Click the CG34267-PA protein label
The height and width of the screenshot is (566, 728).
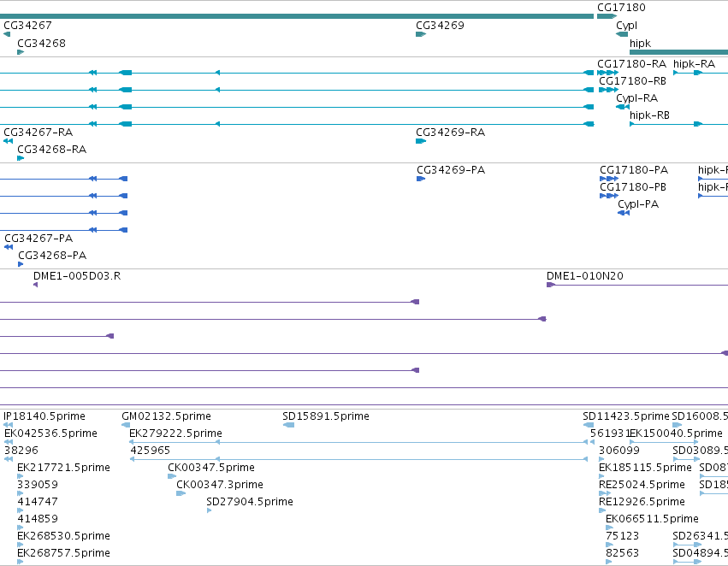[x=38, y=239]
